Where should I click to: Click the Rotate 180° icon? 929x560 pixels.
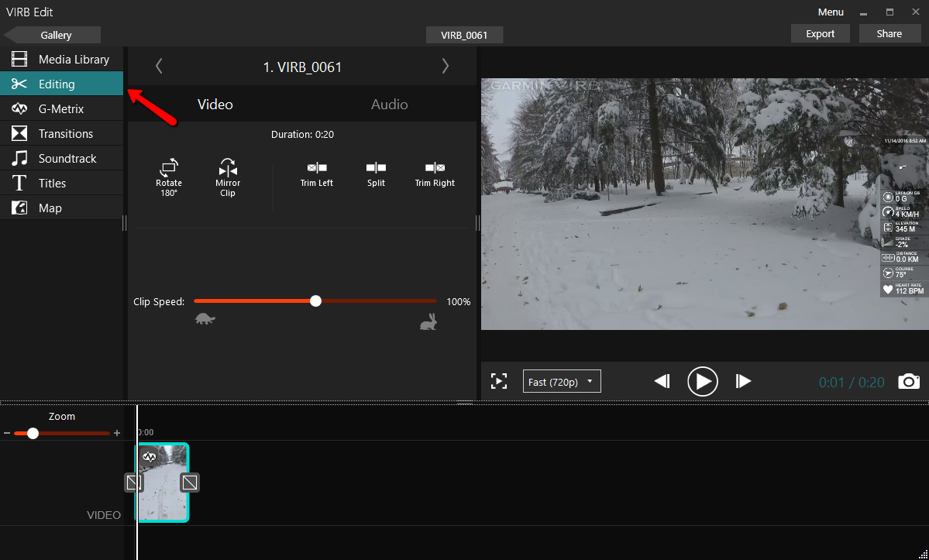coord(169,167)
